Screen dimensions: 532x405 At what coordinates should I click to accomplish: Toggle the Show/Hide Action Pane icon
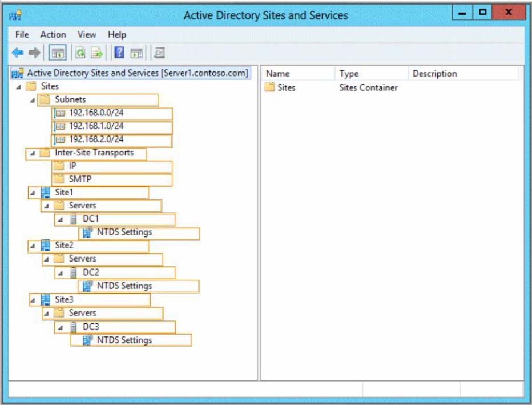(x=136, y=53)
